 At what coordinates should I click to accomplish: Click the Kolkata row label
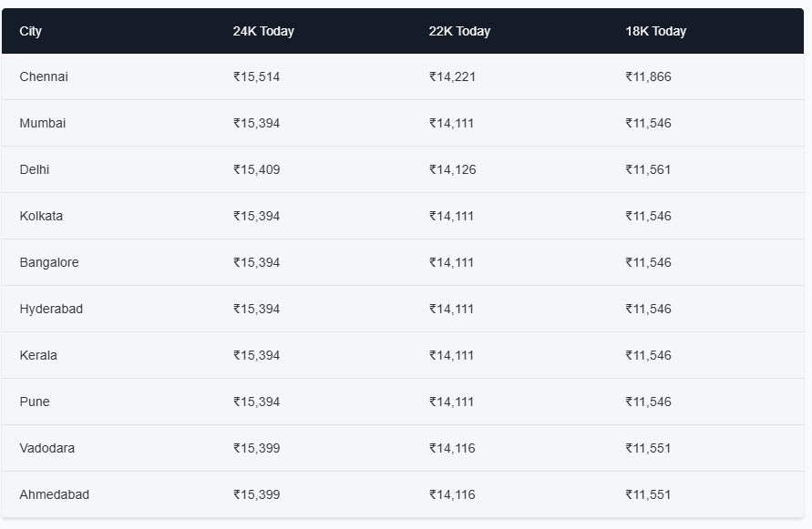tap(41, 216)
